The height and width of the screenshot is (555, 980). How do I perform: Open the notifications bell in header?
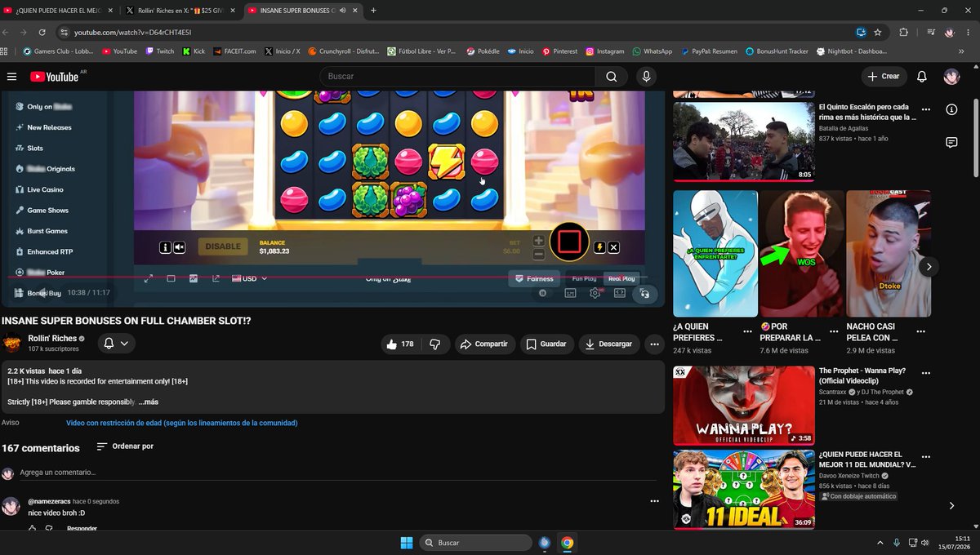click(921, 76)
